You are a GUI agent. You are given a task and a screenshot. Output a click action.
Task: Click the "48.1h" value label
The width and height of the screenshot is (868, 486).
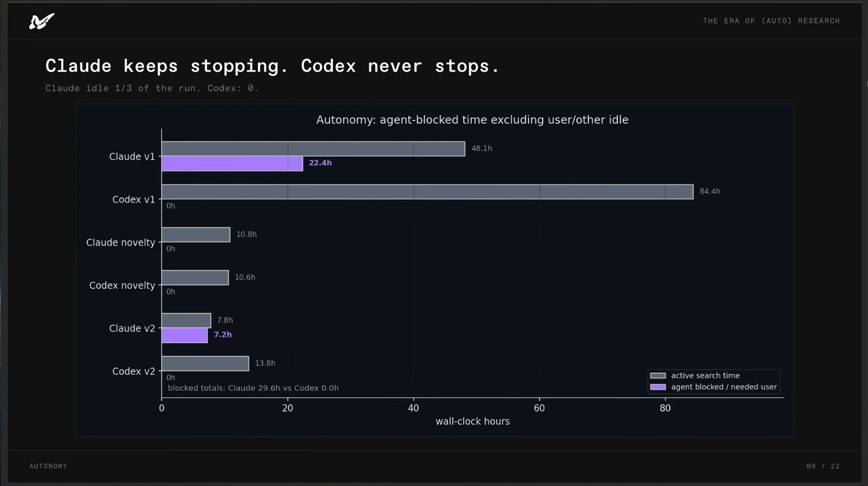click(x=482, y=149)
